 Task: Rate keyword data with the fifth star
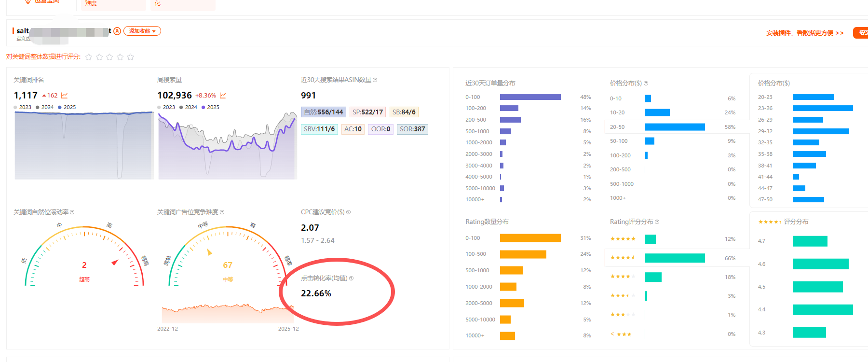[130, 57]
